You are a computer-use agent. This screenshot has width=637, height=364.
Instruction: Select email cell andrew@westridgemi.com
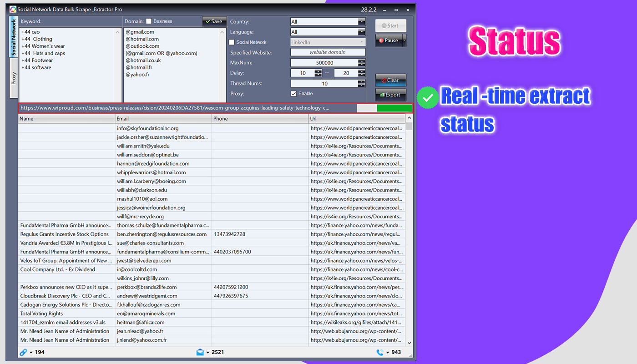click(164, 296)
